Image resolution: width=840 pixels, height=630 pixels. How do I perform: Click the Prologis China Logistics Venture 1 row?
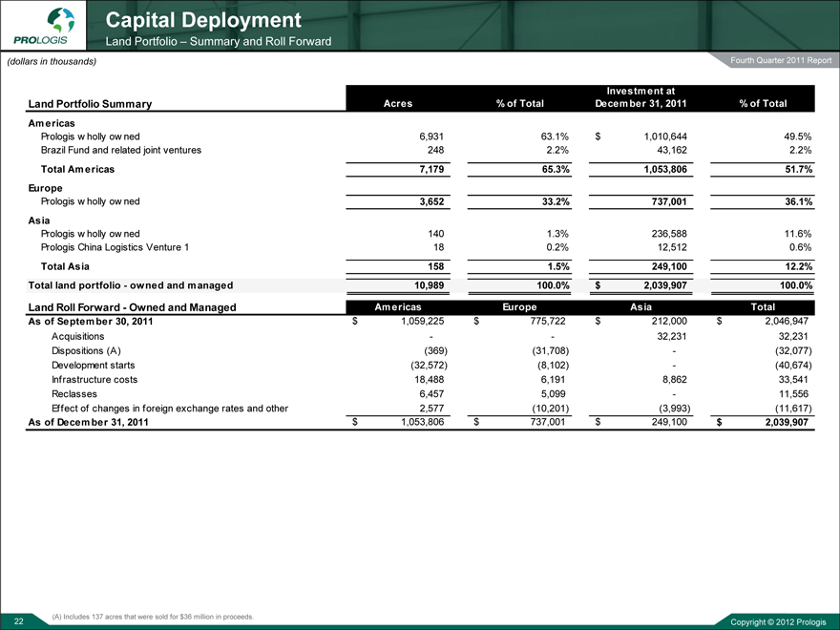point(115,248)
